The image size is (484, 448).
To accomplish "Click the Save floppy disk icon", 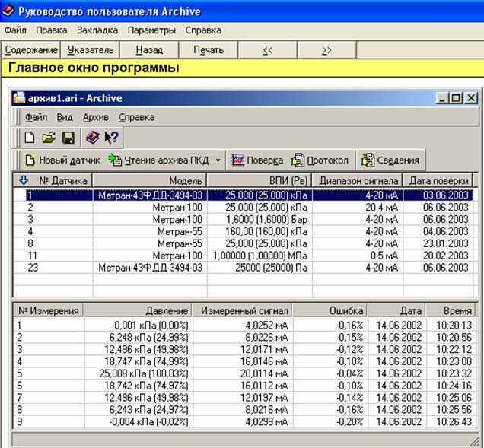I will coord(68,138).
